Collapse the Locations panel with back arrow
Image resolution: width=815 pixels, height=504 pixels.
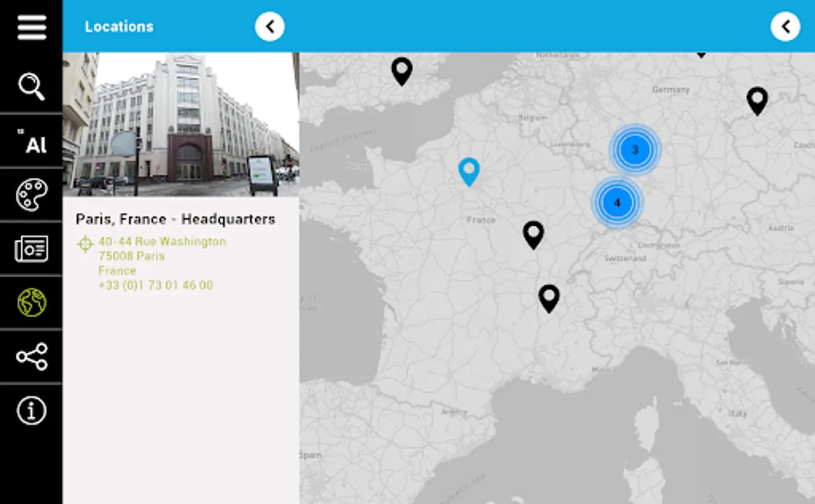click(x=270, y=26)
